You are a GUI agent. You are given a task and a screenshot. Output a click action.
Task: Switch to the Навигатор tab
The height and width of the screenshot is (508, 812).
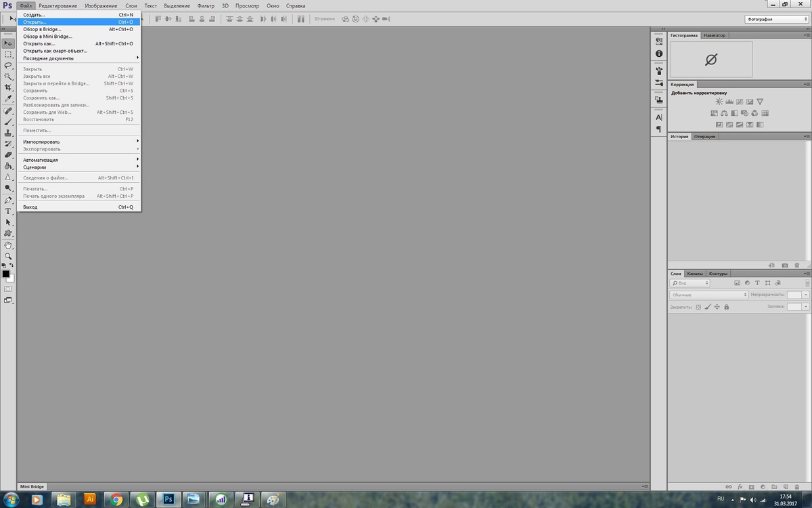pos(714,35)
